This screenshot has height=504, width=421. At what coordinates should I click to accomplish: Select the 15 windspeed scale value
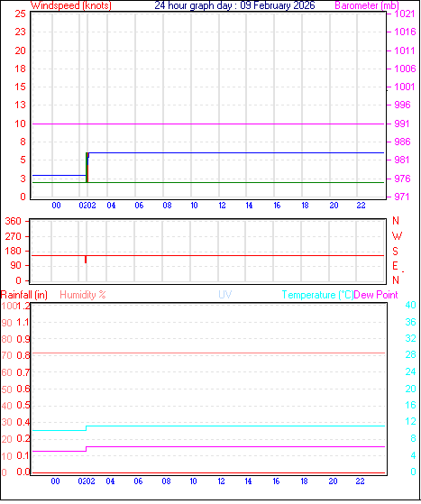pos(20,87)
